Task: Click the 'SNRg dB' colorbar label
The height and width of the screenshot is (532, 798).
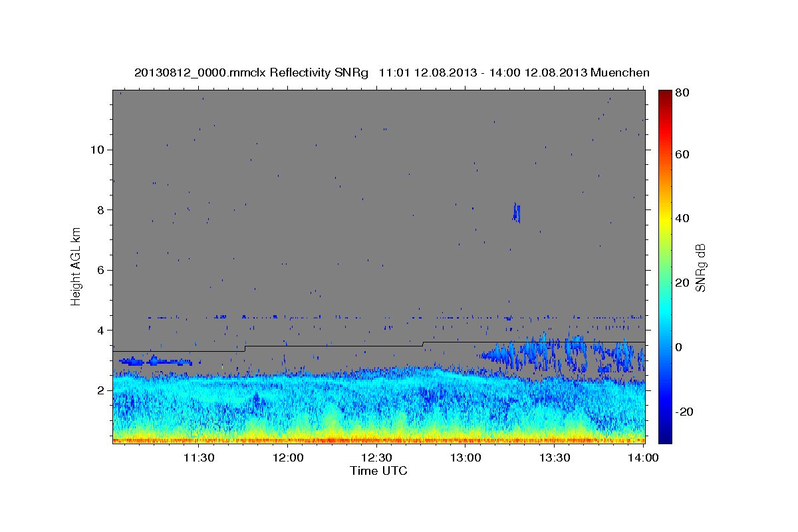Action: pos(700,268)
